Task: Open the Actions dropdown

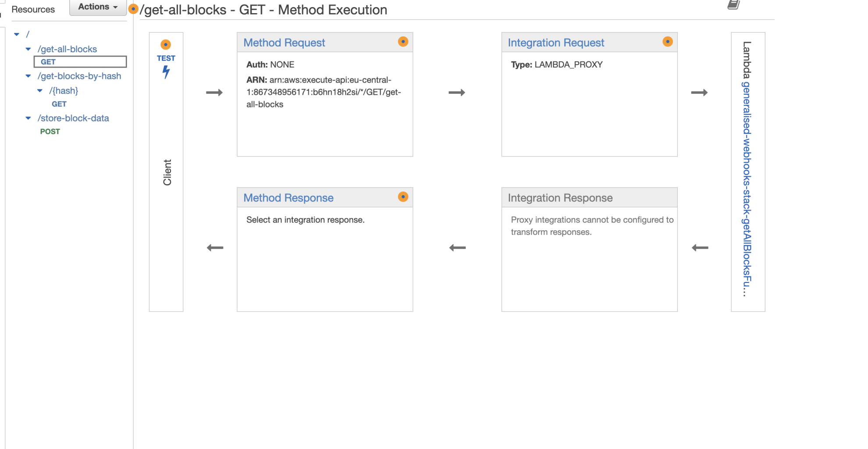Action: point(98,7)
